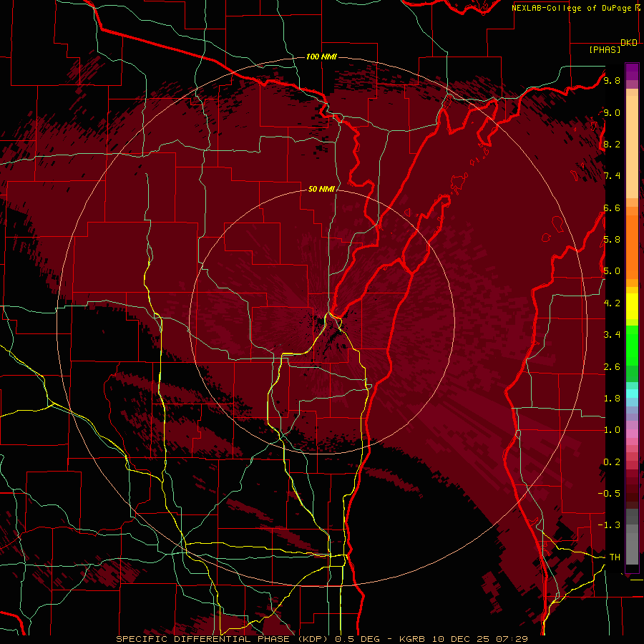
Task: Click the cyan segment of the color scale
Action: click(x=632, y=393)
